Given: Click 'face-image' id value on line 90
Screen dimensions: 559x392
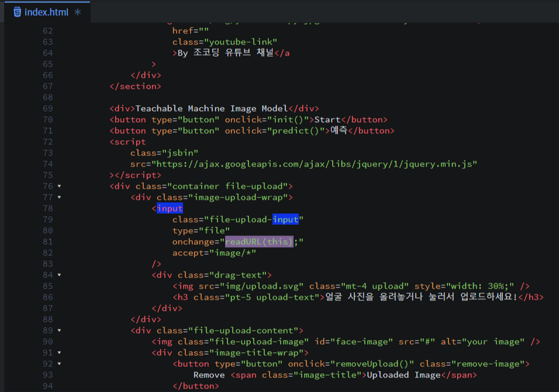Looking at the screenshot, I should (x=361, y=342).
